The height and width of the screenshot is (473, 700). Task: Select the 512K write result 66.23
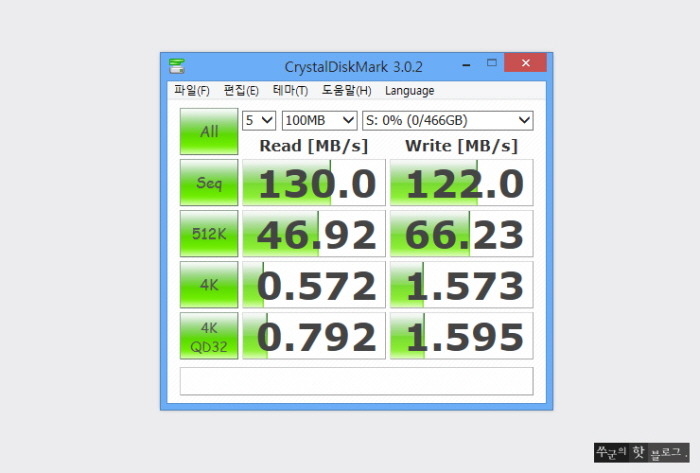pyautogui.click(x=462, y=233)
